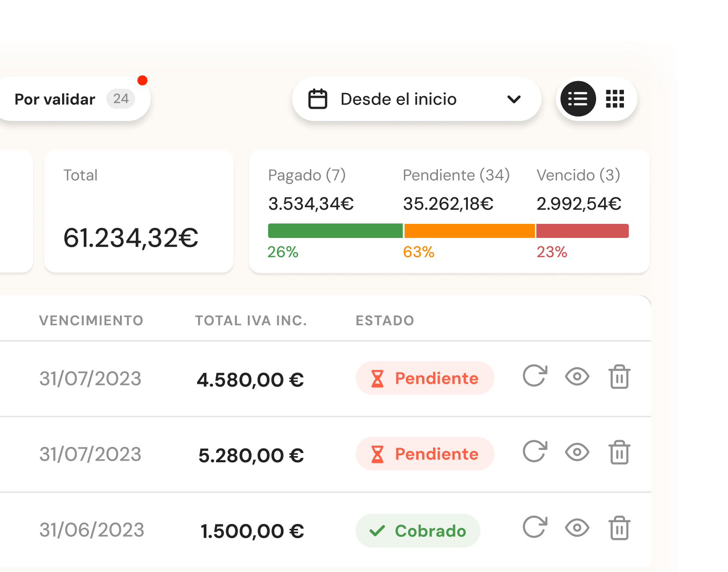Image resolution: width=728 pixels, height=572 pixels.
Task: Click the 61.234,32€ total amount
Action: (x=131, y=238)
